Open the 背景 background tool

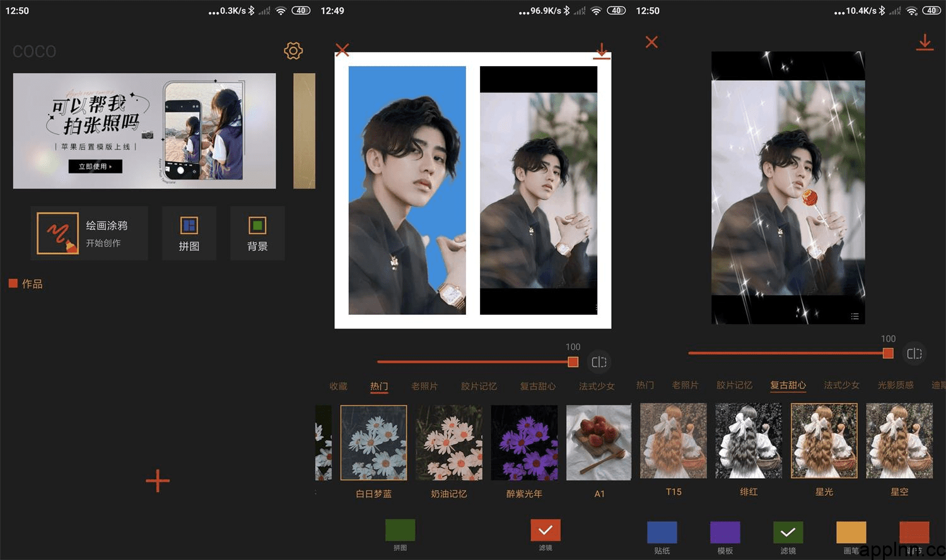257,233
